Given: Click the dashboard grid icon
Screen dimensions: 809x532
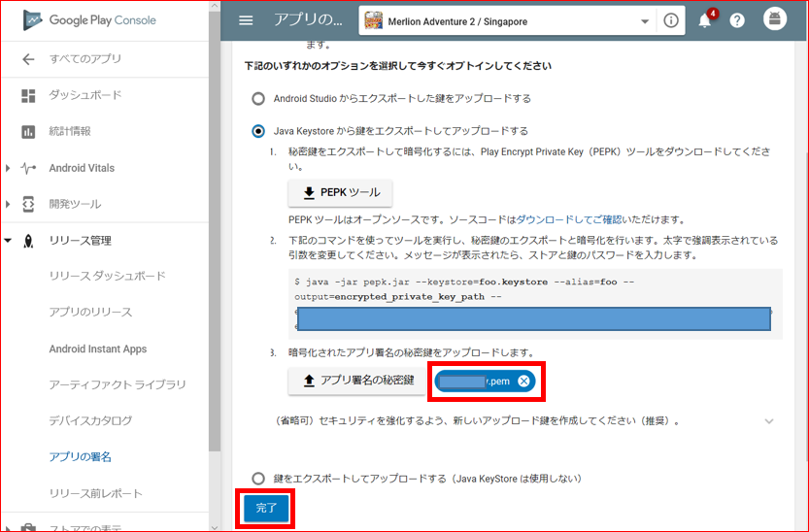Looking at the screenshot, I should coord(28,95).
